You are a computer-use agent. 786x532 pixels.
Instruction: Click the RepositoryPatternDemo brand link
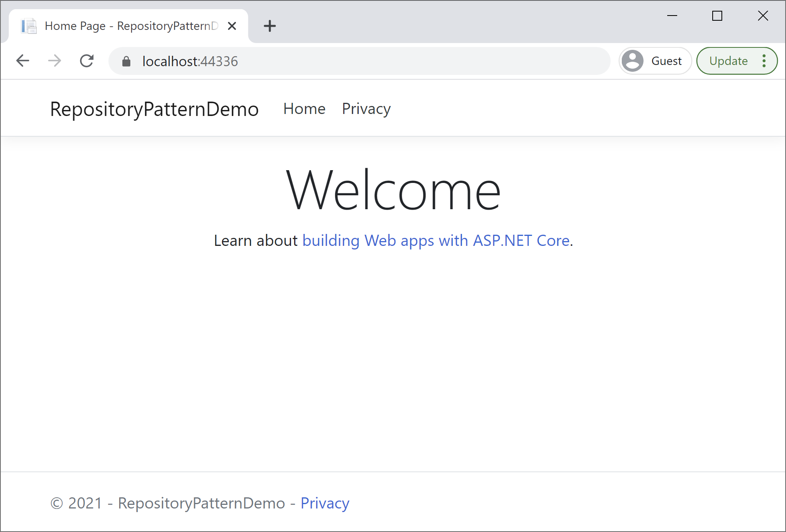click(154, 109)
